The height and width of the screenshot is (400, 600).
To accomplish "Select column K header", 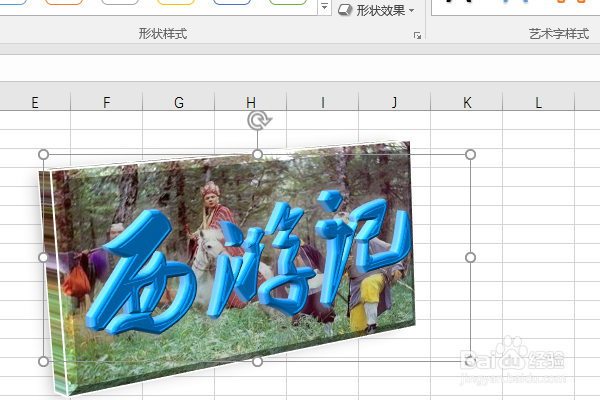I will (x=466, y=102).
